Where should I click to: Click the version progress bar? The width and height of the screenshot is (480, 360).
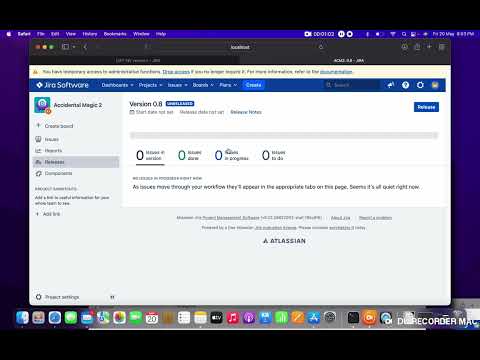[284, 135]
